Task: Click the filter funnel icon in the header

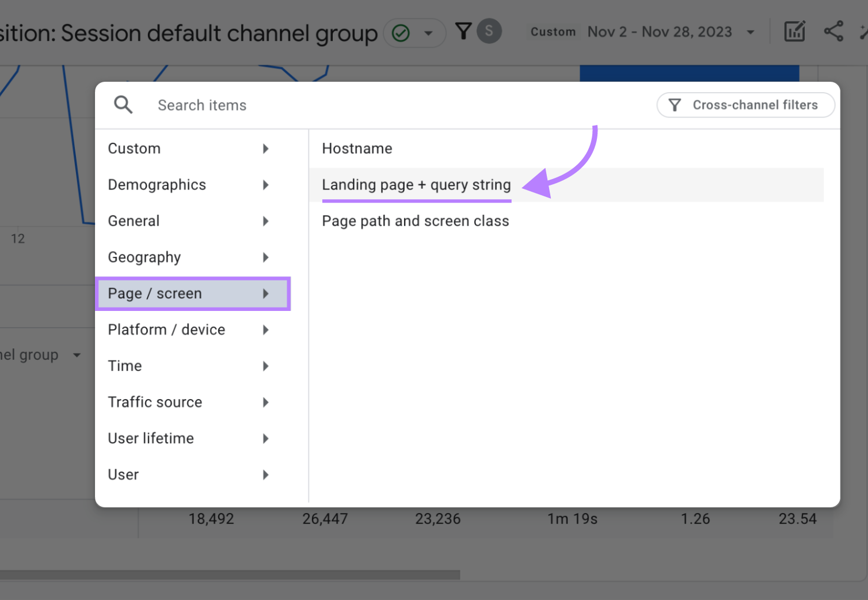Action: coord(463,31)
